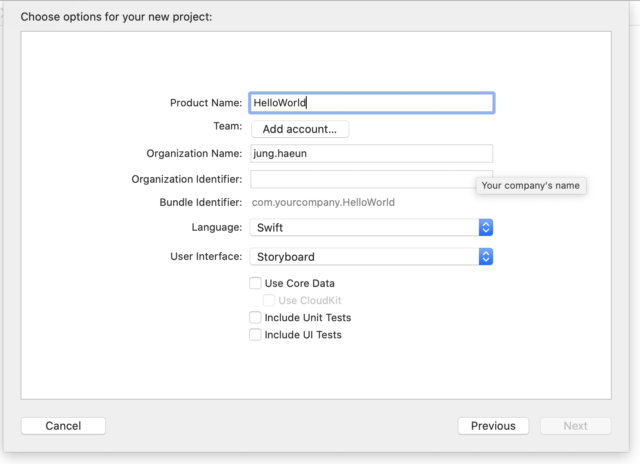Click the "Your company's name" tooltip
640x464 pixels.
point(531,186)
